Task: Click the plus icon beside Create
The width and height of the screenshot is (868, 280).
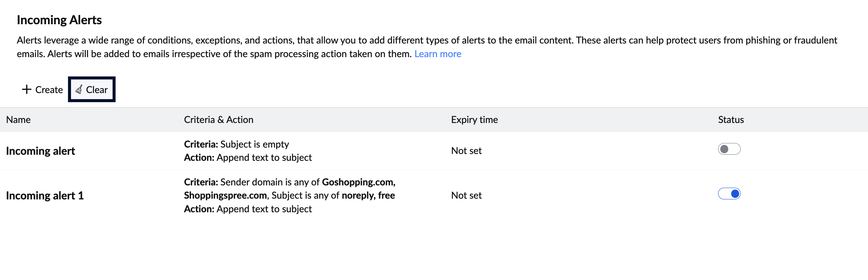Action: click(26, 89)
